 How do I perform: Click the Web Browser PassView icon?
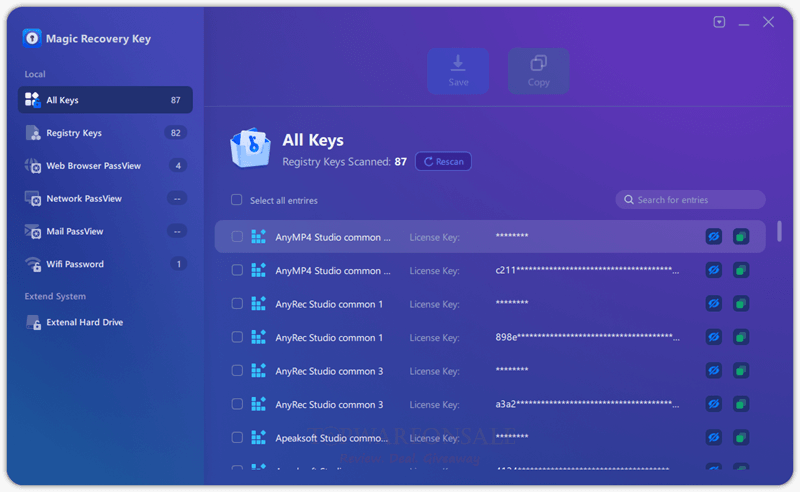[33, 166]
